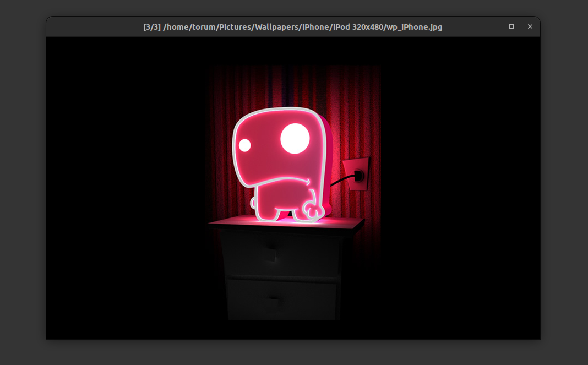Screen dimensions: 588x365
Task: Click the creature's large white eye
Action: pyautogui.click(x=295, y=139)
